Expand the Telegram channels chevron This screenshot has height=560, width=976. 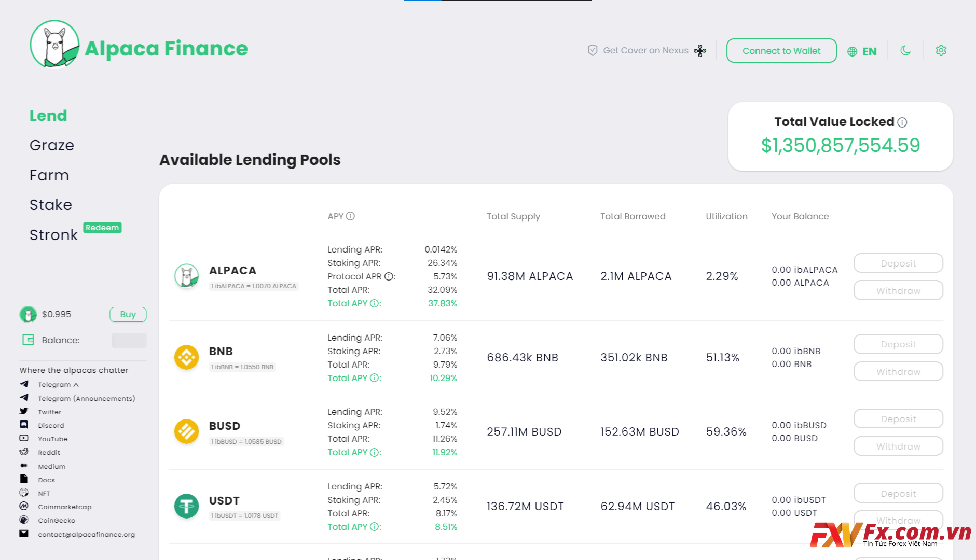pos(76,385)
